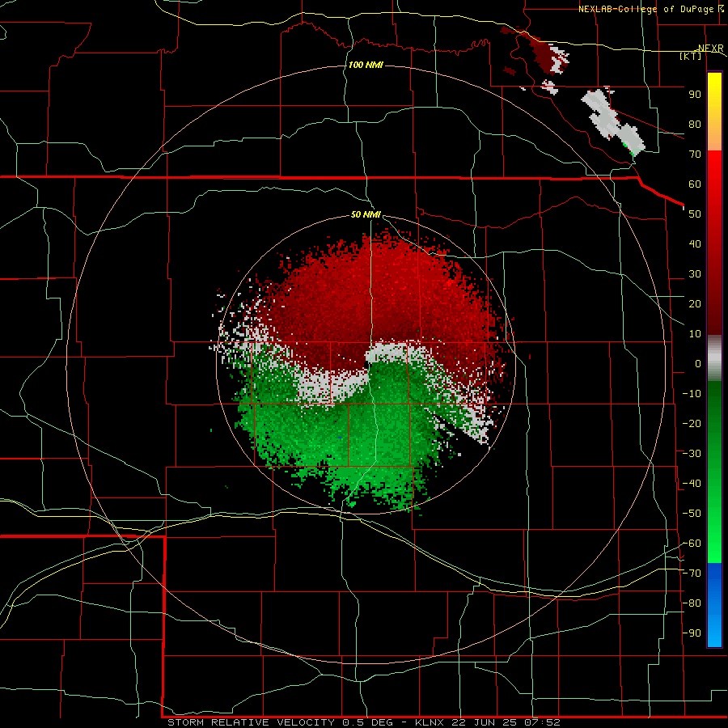Viewport: 728px width, 728px height.
Task: Click the 07:52 timestamp in caption
Action: tap(543, 722)
